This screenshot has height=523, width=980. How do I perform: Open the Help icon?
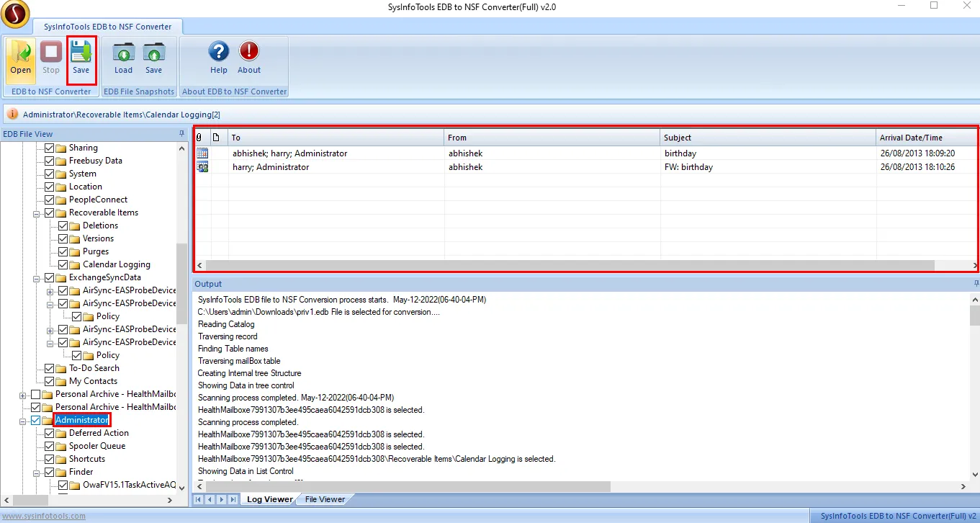pos(218,58)
